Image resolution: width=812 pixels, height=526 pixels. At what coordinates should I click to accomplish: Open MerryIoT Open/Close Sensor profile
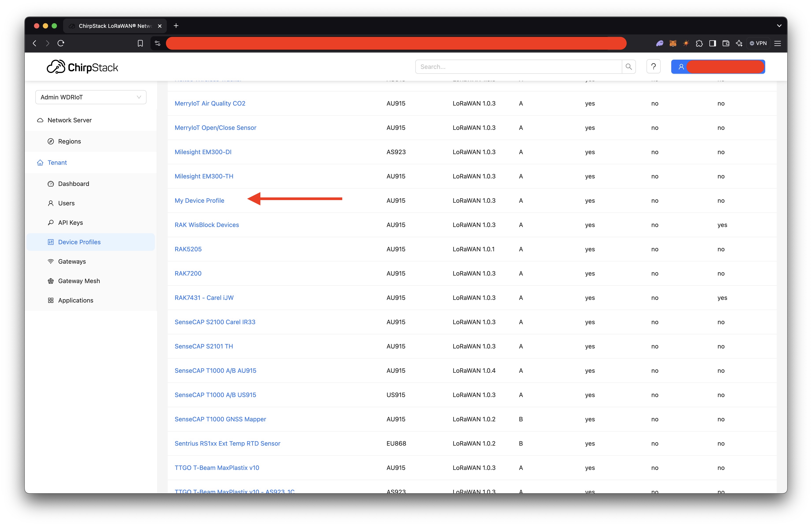[x=215, y=128]
